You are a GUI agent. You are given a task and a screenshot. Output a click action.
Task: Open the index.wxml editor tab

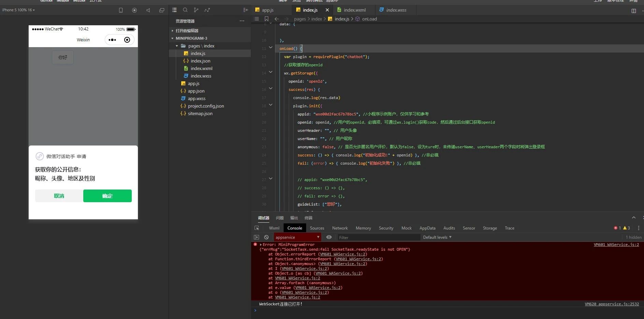(x=354, y=10)
